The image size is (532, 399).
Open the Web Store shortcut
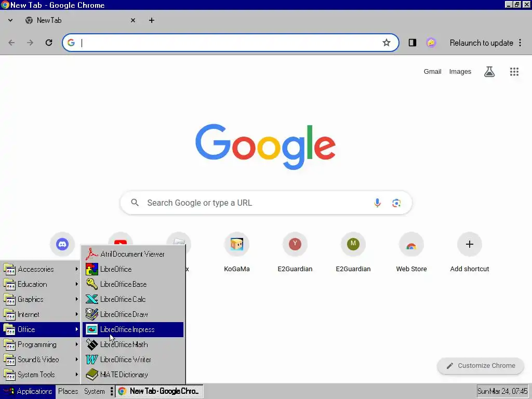[x=411, y=252]
